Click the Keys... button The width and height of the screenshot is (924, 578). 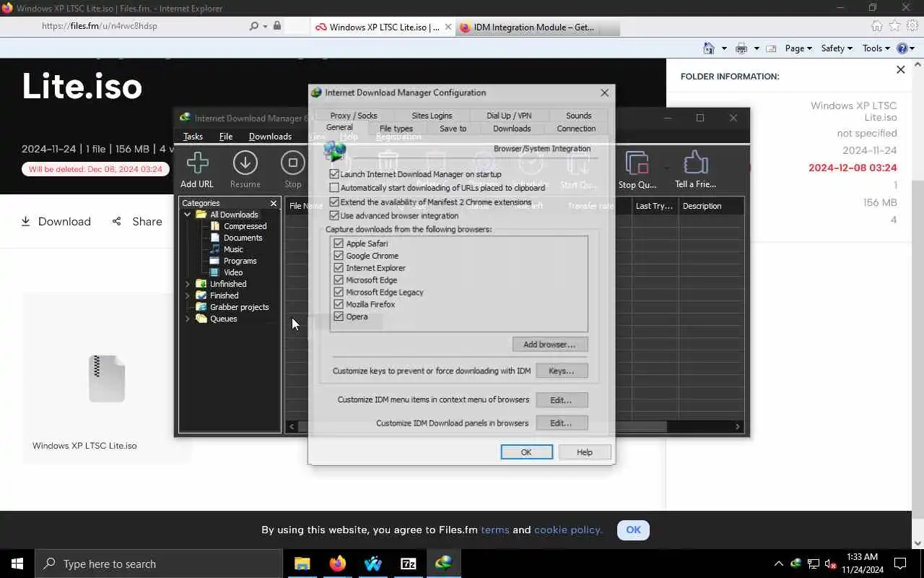tap(562, 371)
